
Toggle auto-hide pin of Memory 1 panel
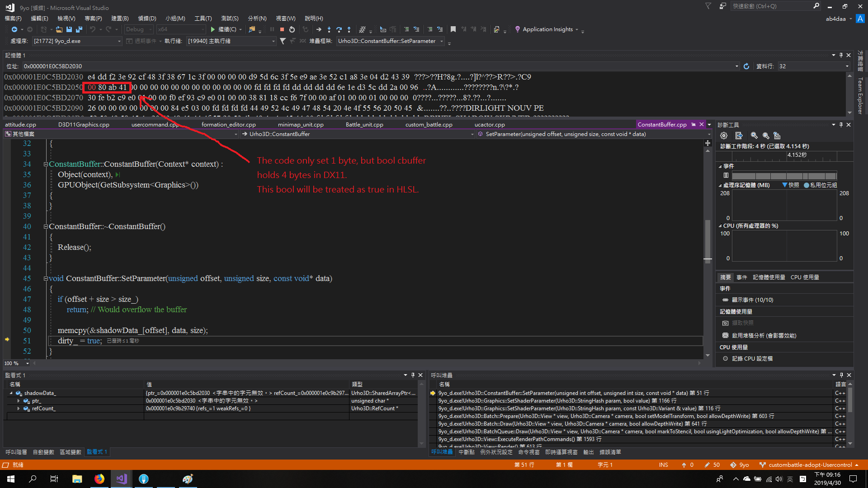pyautogui.click(x=841, y=55)
